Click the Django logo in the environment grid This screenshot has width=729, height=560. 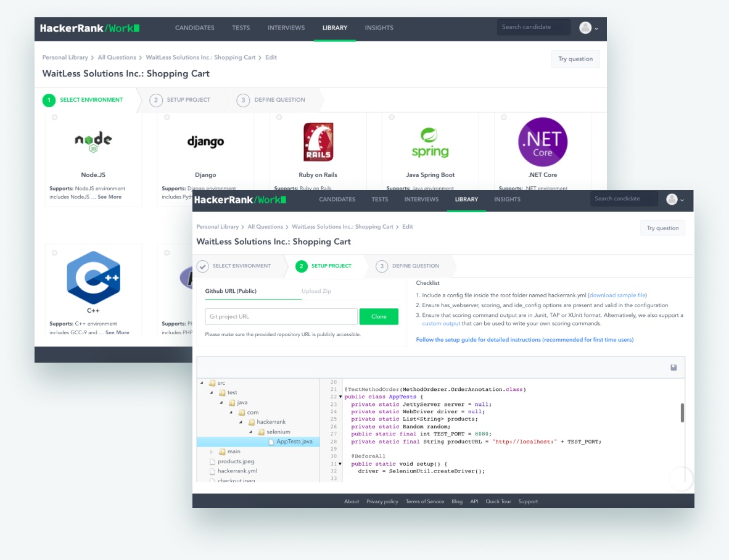(205, 141)
